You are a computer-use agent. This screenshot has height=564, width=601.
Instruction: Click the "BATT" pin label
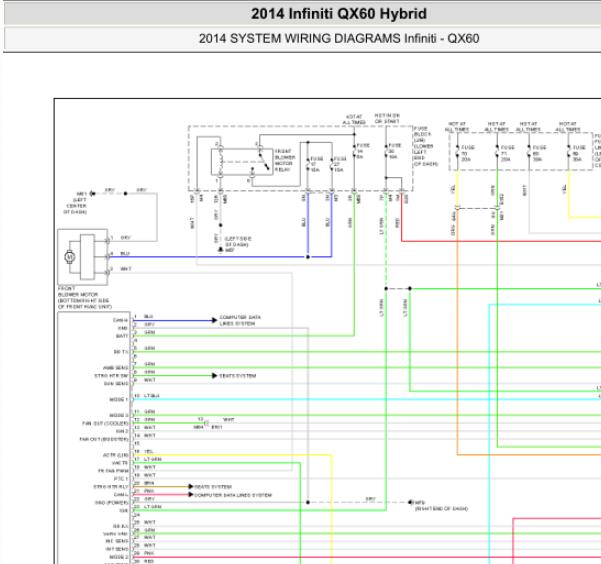tap(122, 336)
